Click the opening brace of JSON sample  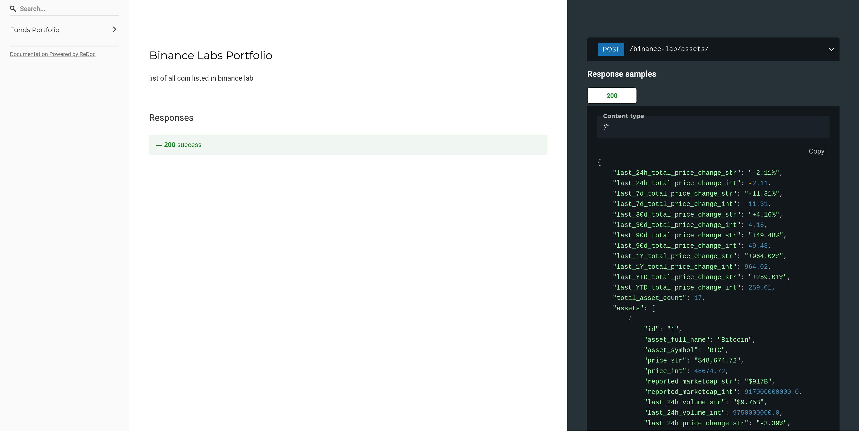(599, 162)
